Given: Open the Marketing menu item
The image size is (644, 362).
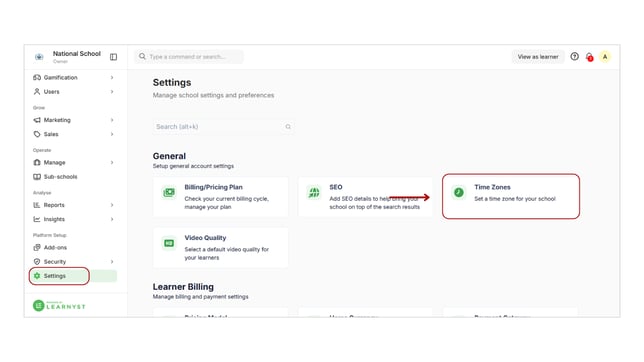Looking at the screenshot, I should click(74, 120).
